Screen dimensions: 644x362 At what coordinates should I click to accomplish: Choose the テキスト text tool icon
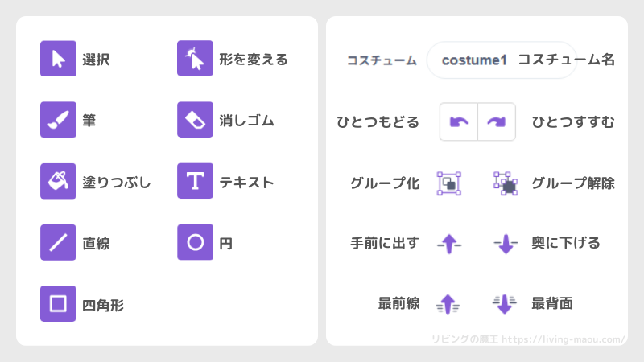pyautogui.click(x=195, y=181)
